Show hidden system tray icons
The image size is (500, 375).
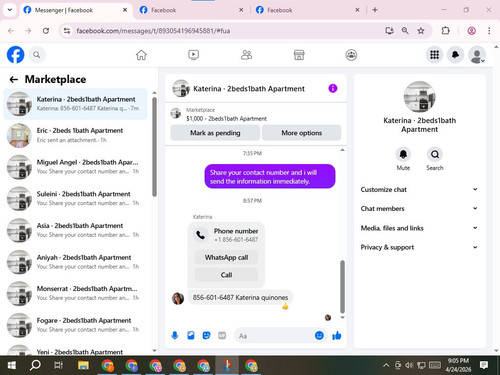point(386,366)
